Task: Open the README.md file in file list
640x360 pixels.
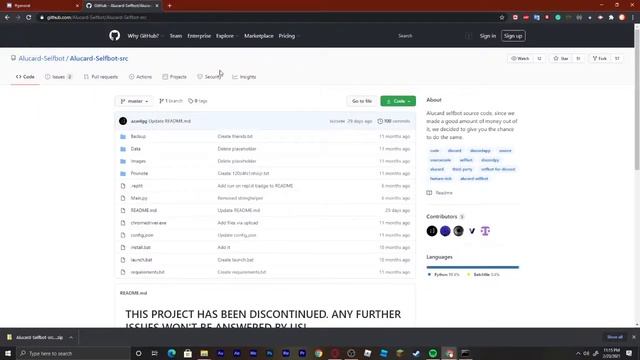Action: tap(144, 210)
